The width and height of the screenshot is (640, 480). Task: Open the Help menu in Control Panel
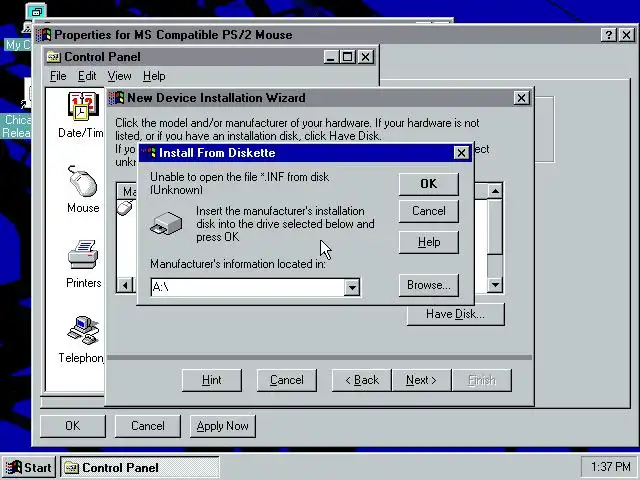click(x=154, y=76)
